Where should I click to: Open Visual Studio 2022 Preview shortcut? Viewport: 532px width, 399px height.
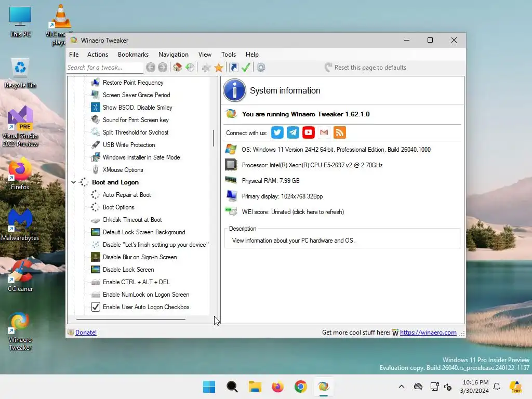[20, 126]
